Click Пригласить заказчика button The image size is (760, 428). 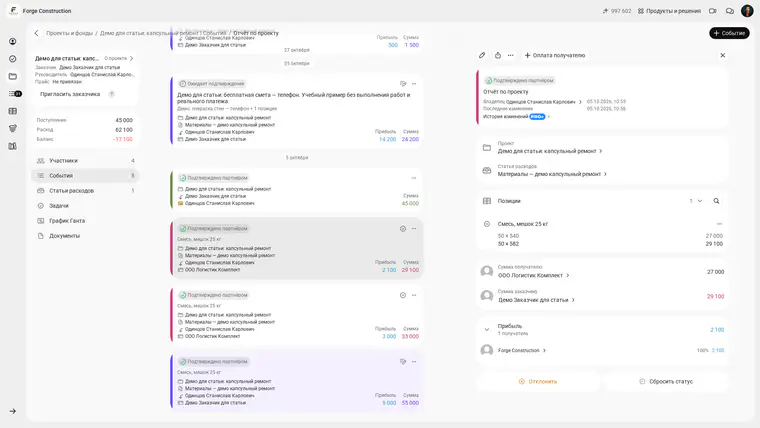tap(70, 94)
